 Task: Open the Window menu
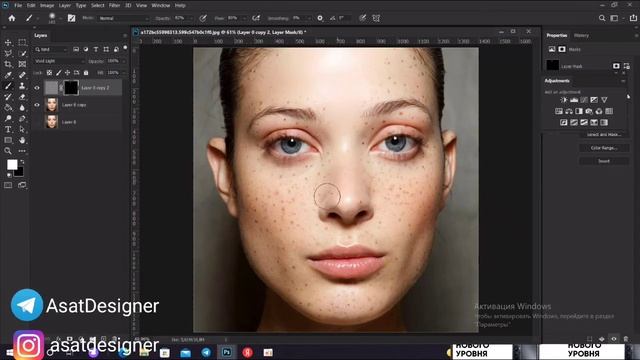160,6
